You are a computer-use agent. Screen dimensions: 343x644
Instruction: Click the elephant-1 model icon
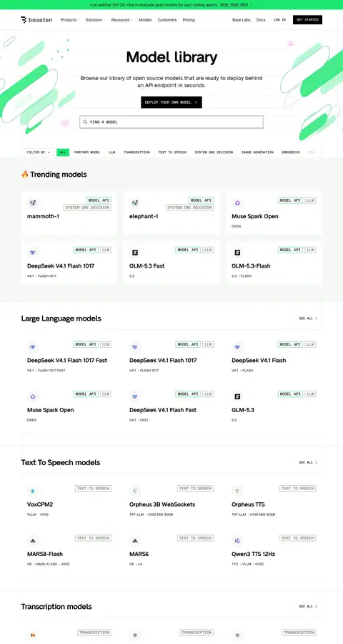(135, 203)
